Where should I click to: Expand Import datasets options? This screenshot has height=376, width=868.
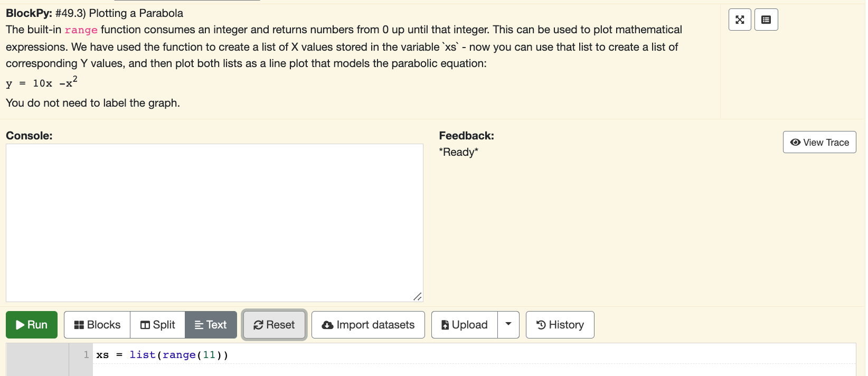pyautogui.click(x=368, y=325)
